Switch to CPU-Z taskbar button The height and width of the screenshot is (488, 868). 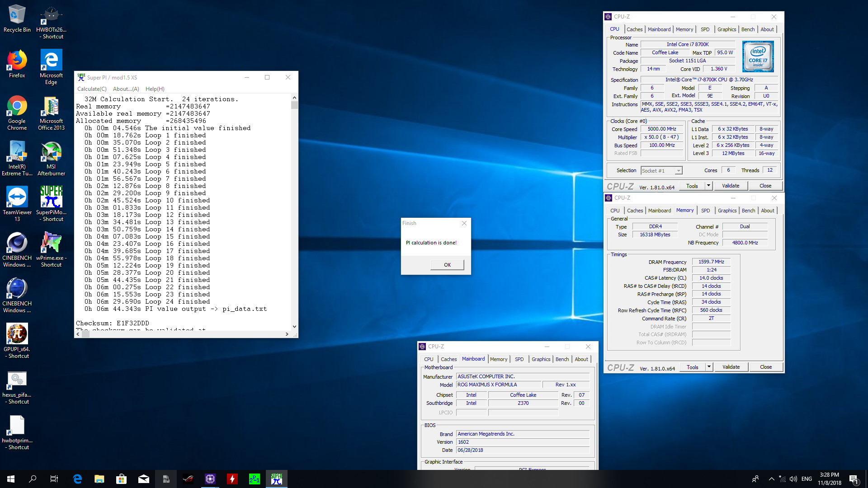(210, 479)
